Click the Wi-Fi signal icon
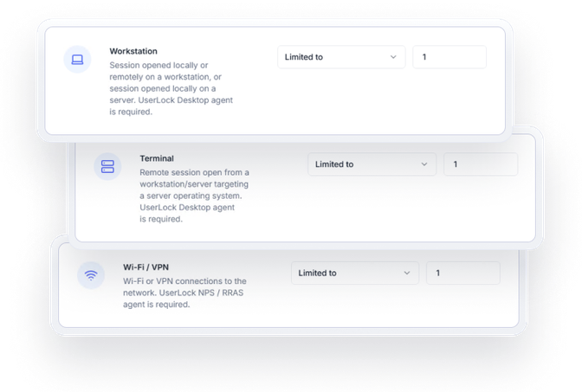Viewport: 582px width, 392px height. point(90,275)
